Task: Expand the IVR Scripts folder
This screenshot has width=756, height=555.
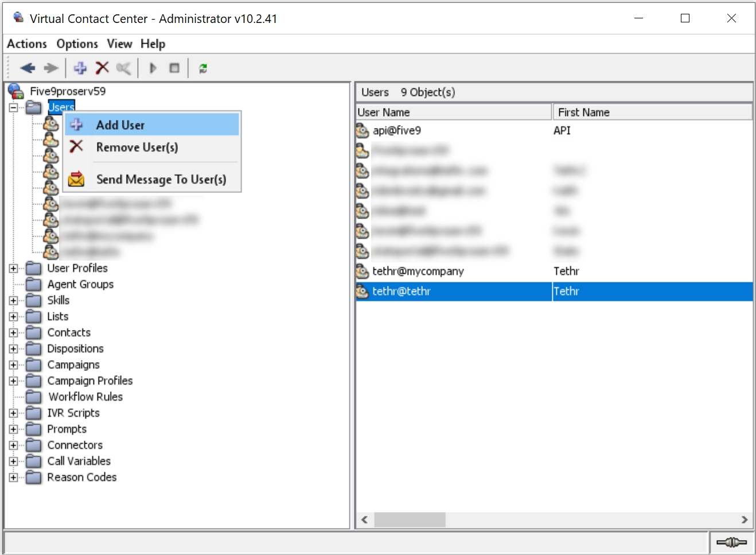Action: point(13,413)
